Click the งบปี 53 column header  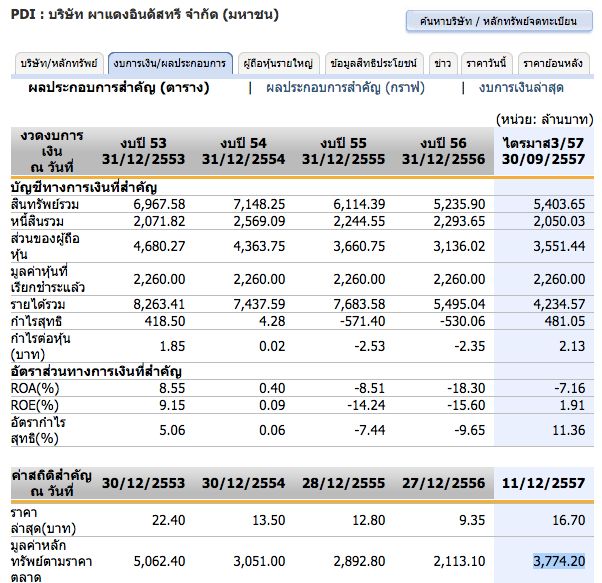(144, 151)
